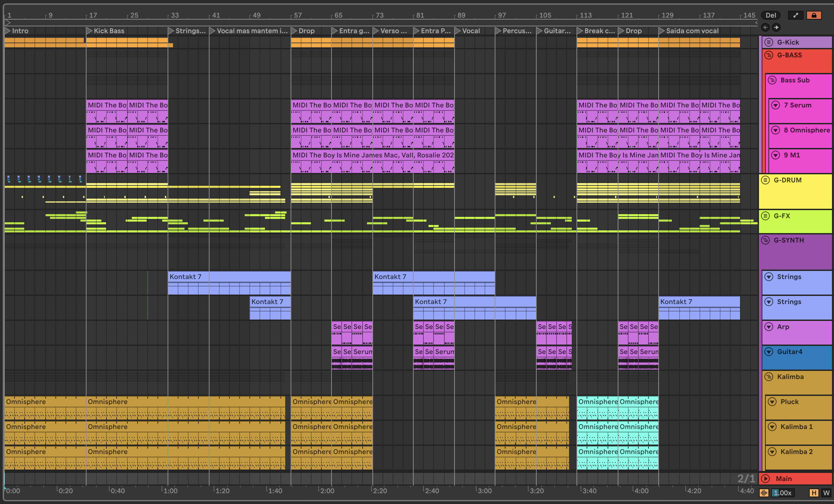Screen dimensions: 834x504
Task: Select the Kick Bass locator marker
Action: (89, 31)
